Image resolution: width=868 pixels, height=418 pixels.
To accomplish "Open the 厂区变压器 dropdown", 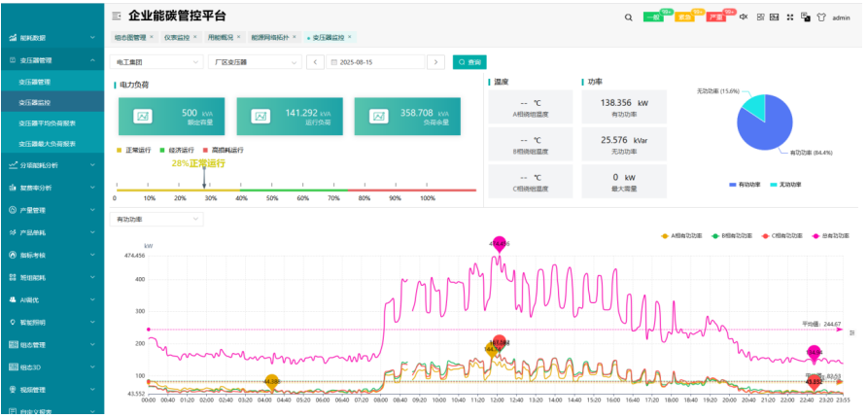I will [255, 61].
